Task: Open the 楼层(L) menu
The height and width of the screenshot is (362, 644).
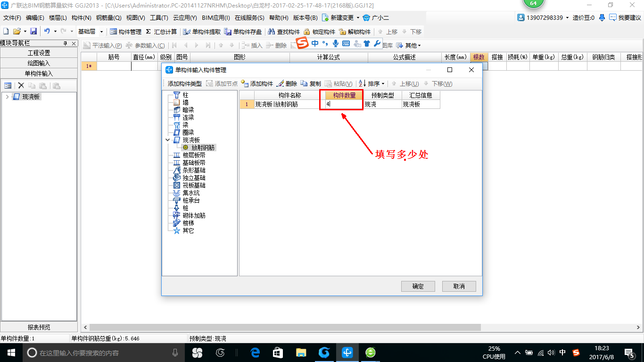Action: 58,17
